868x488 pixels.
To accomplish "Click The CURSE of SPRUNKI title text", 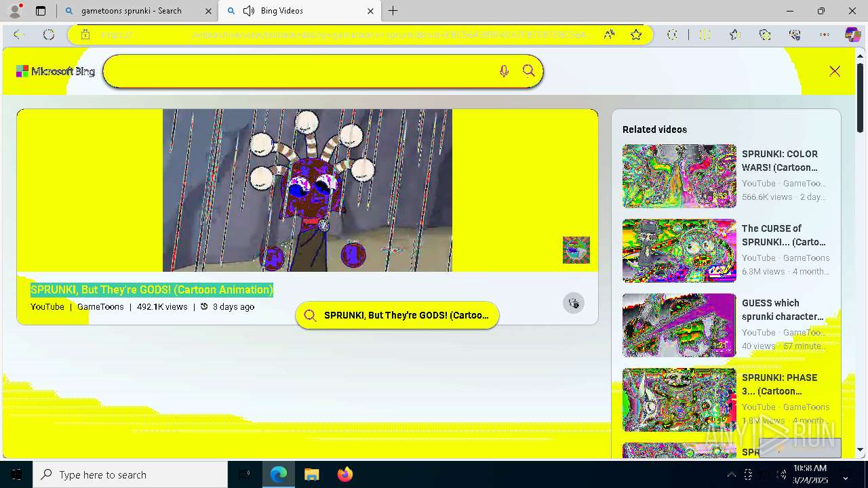I will [x=784, y=235].
